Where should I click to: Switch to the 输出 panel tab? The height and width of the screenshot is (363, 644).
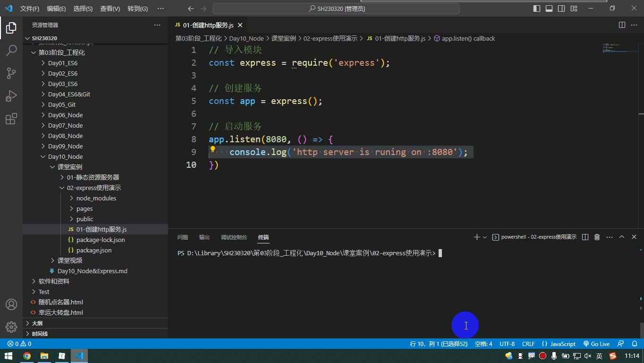click(204, 237)
